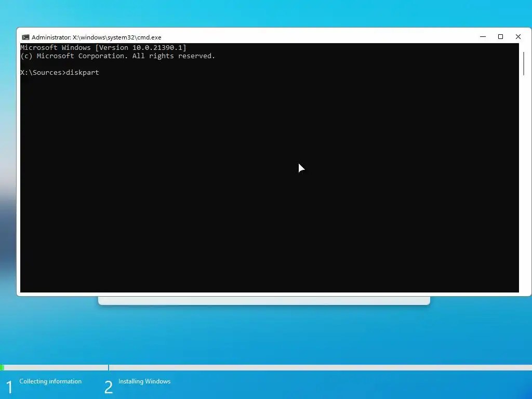Click the 'X:\Sources>' prompt text
Screen dimensions: 532x399
point(43,73)
